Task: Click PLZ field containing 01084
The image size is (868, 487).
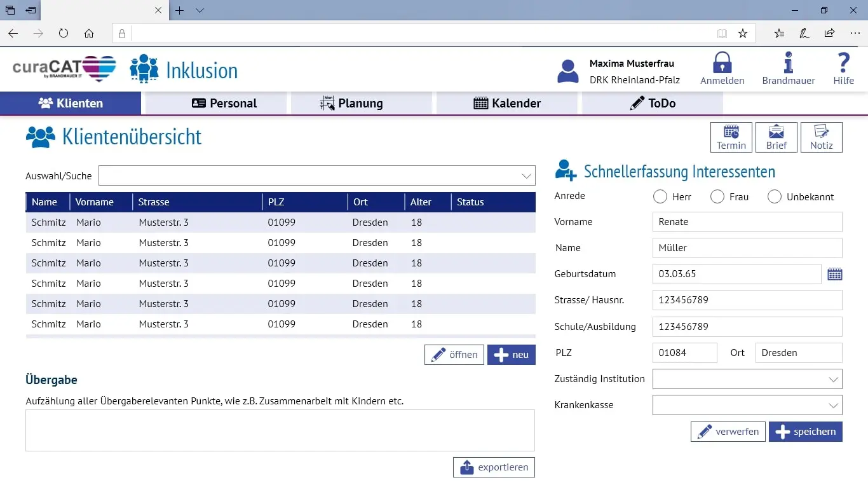Action: [x=685, y=353]
